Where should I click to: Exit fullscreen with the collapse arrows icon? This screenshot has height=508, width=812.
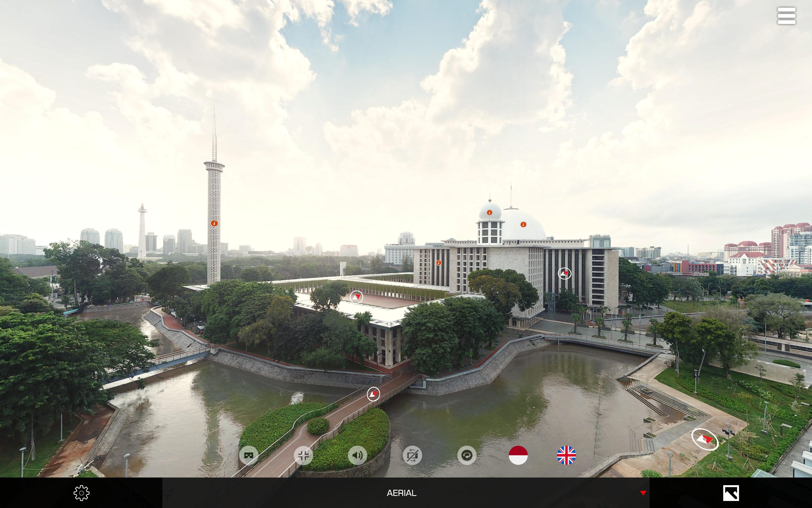[303, 455]
